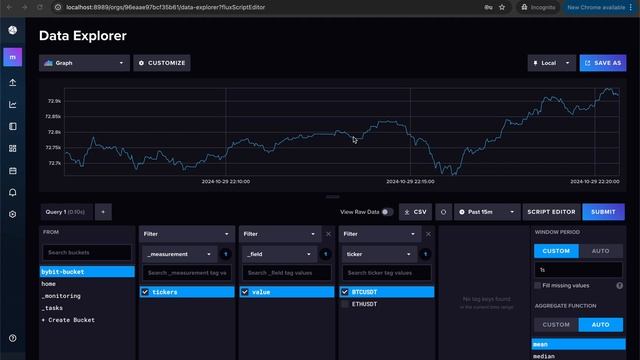
Task: Open the Graph visualization type dropdown
Action: tap(84, 63)
